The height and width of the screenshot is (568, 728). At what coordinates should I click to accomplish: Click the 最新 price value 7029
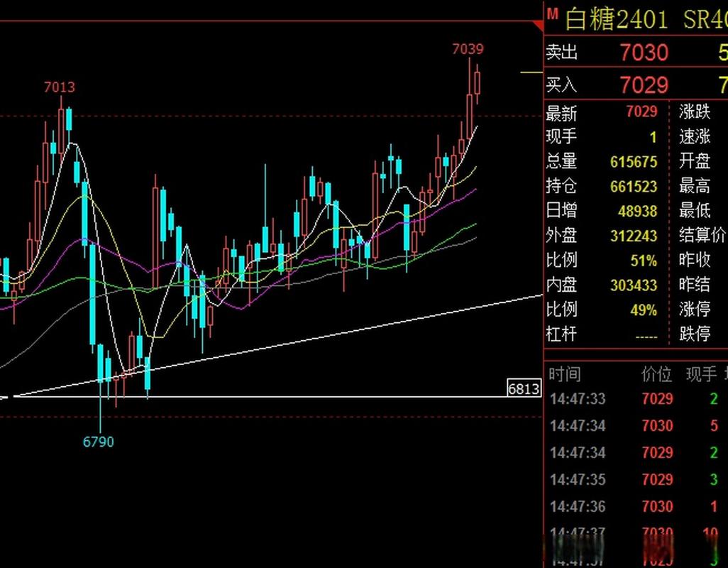(641, 111)
